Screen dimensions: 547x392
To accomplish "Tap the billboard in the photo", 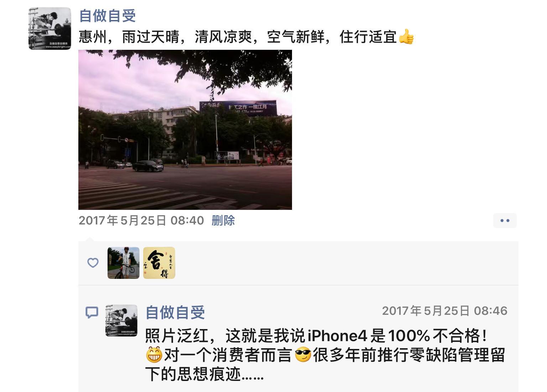I will [239, 108].
